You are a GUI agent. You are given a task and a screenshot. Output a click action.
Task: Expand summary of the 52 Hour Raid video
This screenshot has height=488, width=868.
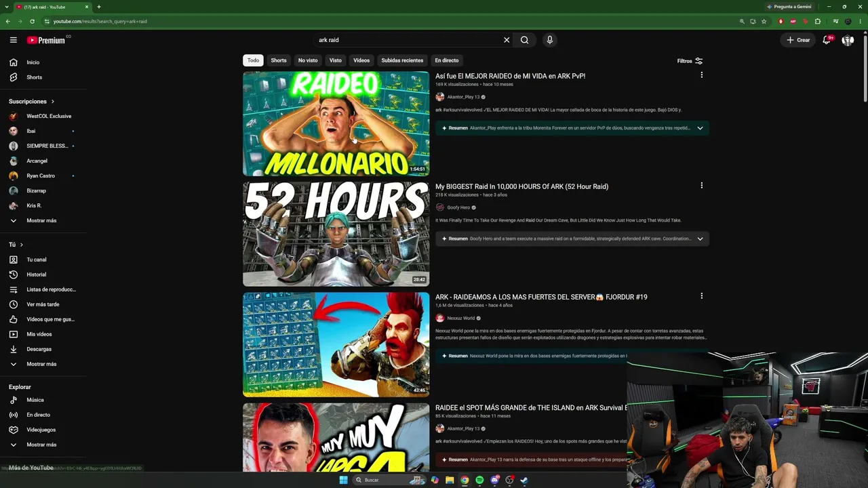700,239
